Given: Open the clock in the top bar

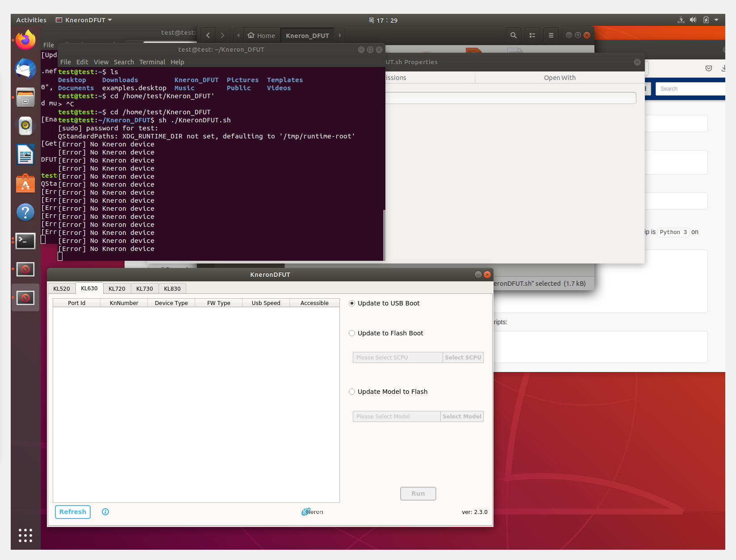Looking at the screenshot, I should tap(383, 20).
